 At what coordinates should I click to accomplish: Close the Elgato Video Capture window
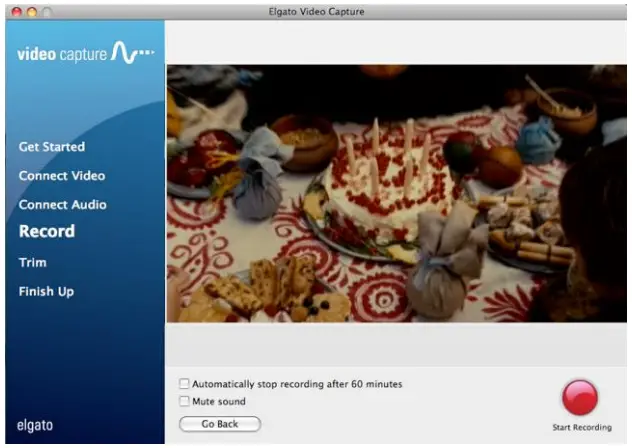(x=17, y=12)
